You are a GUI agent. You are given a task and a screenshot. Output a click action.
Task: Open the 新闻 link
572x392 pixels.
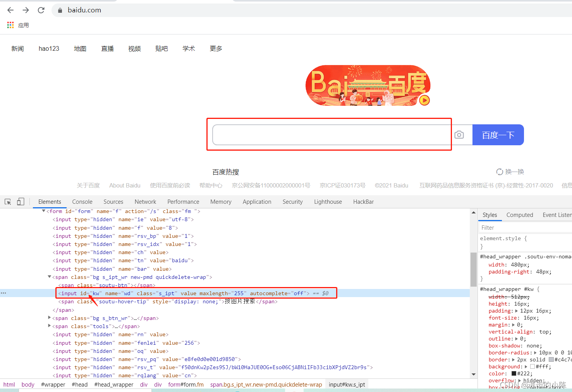click(x=17, y=48)
